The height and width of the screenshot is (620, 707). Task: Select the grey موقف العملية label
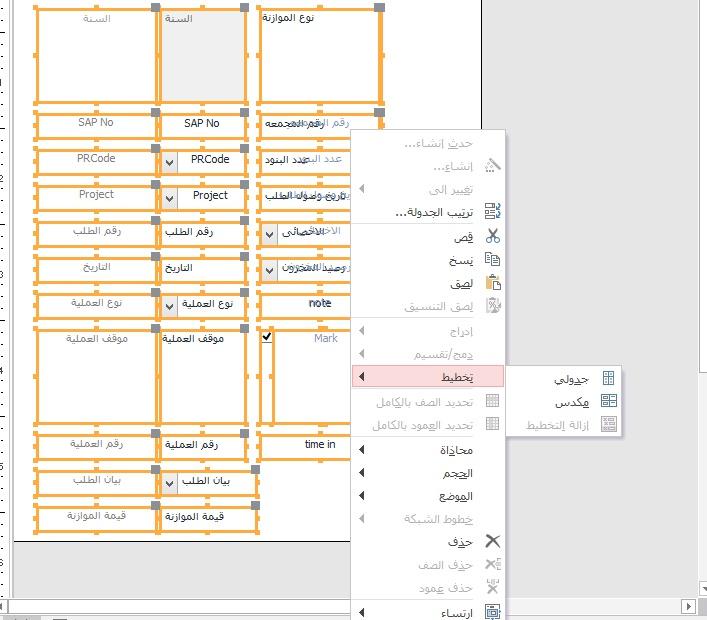96,378
